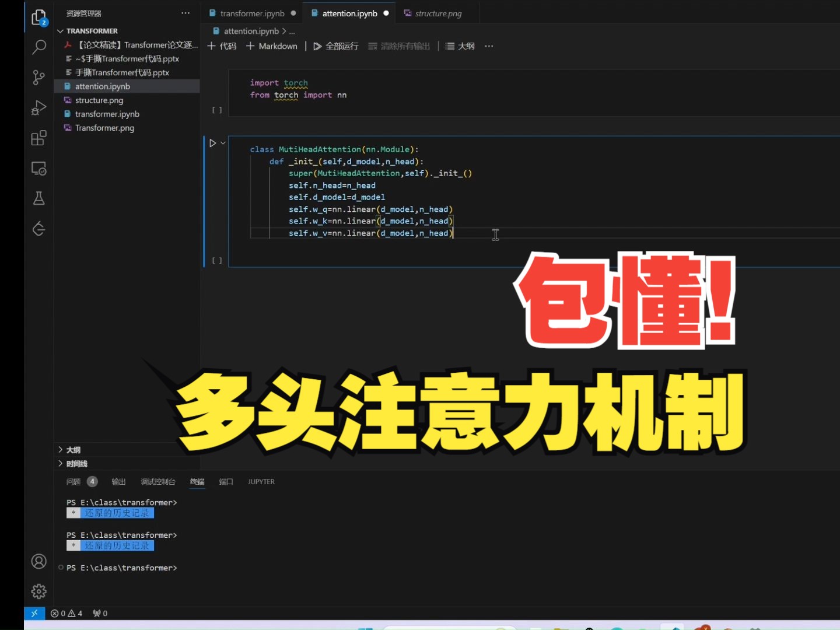The image size is (840, 630).
Task: Open the Extensions view
Action: tap(39, 138)
